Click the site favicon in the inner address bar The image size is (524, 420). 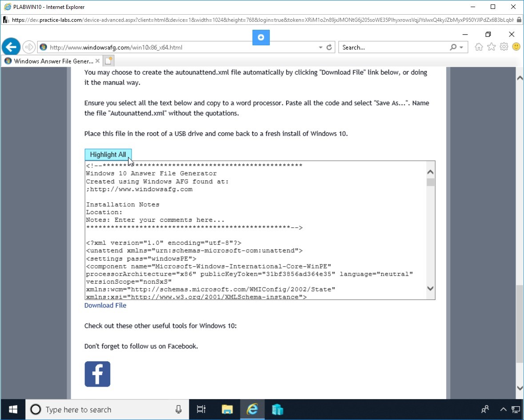[43, 47]
